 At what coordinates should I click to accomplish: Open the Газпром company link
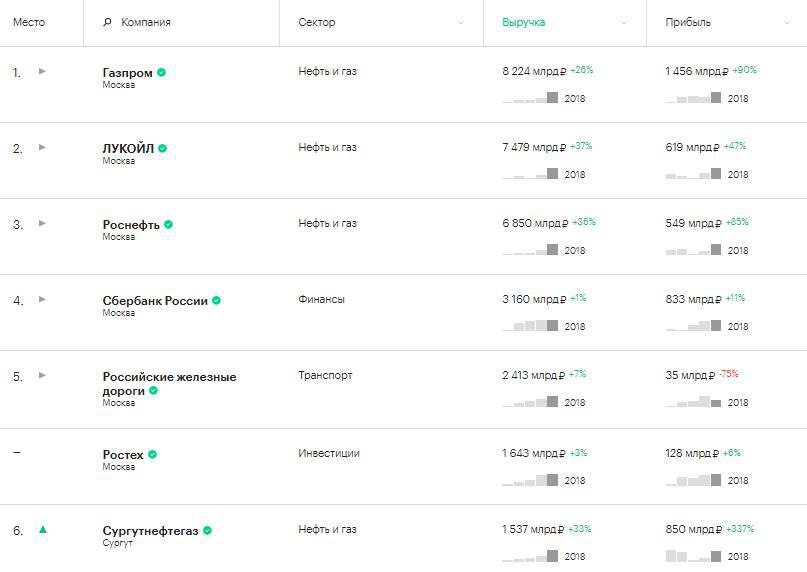click(x=128, y=73)
